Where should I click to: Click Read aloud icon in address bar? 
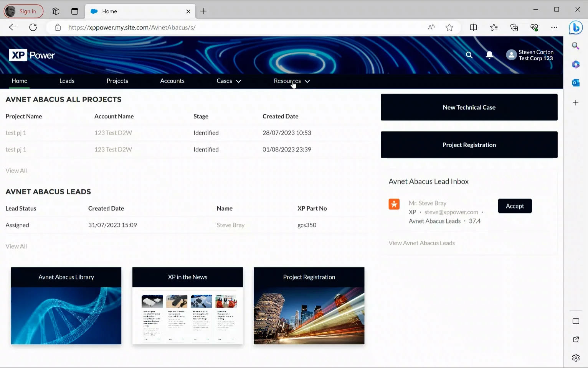pos(431,27)
